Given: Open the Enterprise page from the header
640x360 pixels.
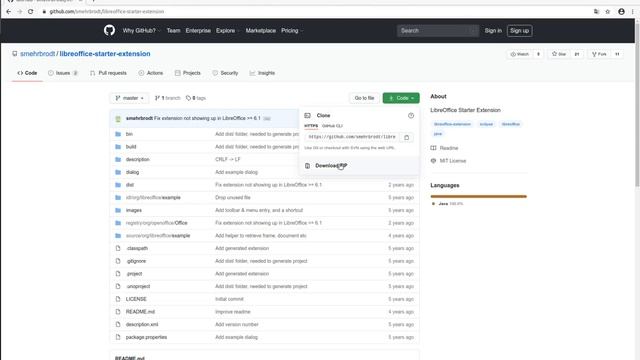Looking at the screenshot, I should (x=198, y=31).
